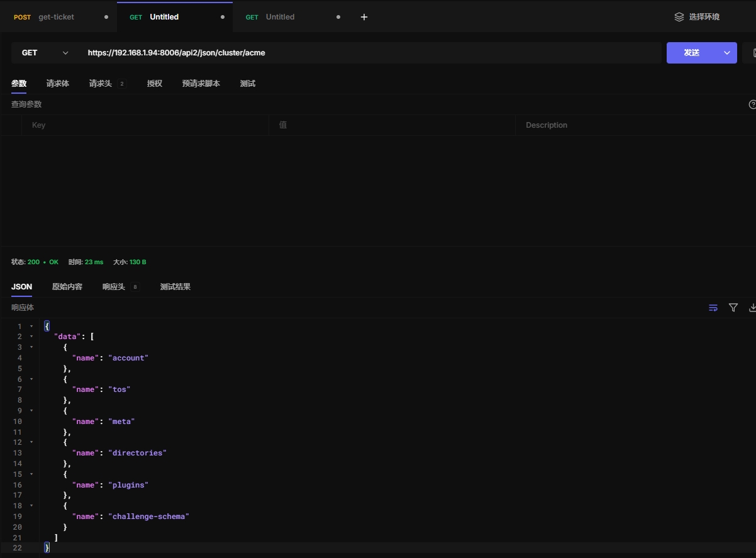Collapse the root JSON object on line 1
The width and height of the screenshot is (756, 558).
tap(31, 326)
